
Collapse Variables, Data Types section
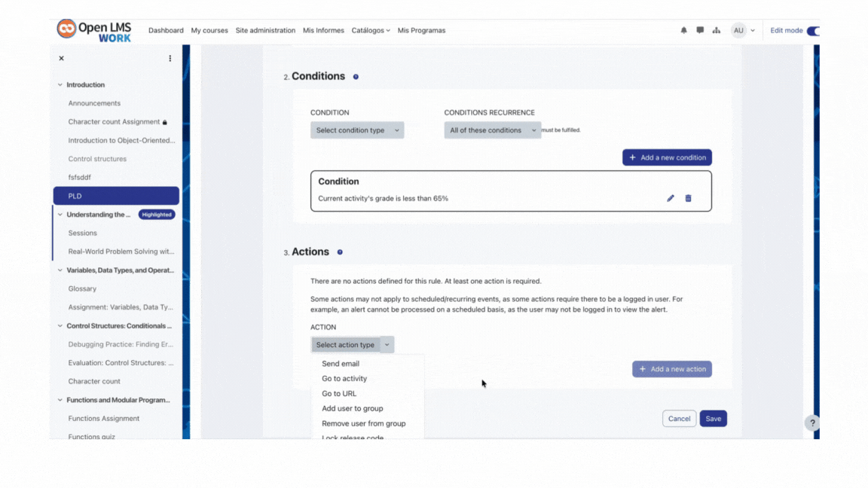click(60, 270)
